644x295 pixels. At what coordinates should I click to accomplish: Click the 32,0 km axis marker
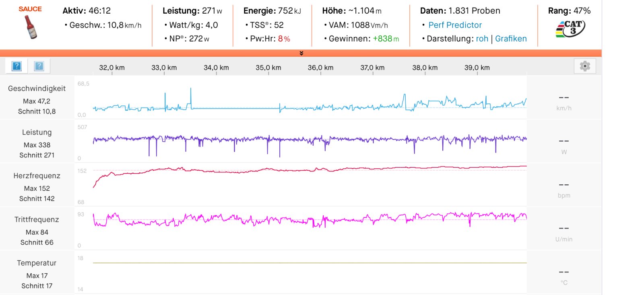click(x=112, y=68)
